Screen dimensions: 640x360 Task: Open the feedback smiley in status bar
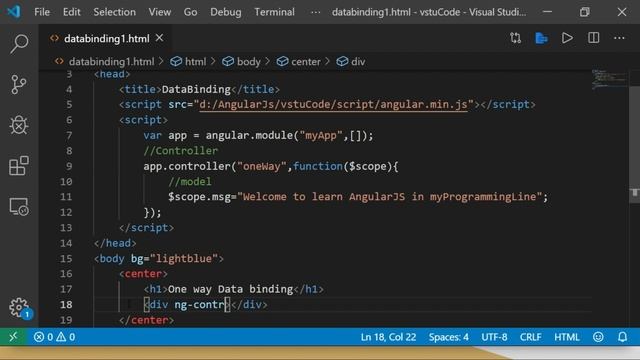598,337
